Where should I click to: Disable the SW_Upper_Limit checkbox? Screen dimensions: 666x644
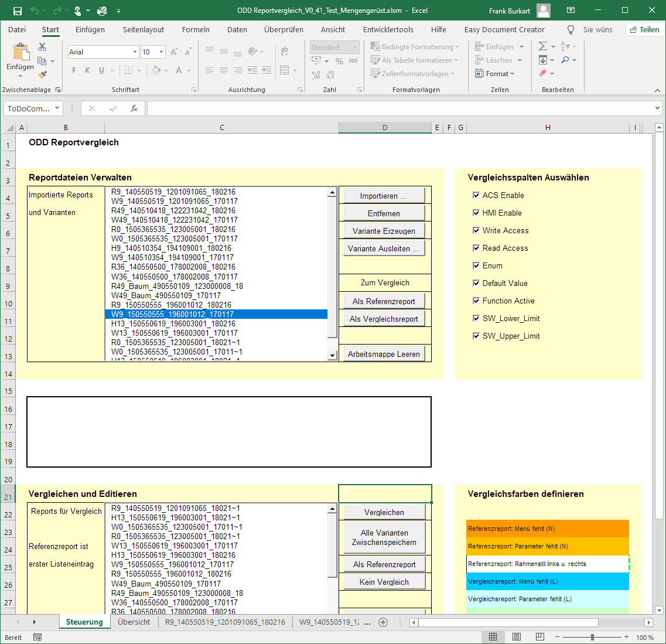pyautogui.click(x=476, y=335)
